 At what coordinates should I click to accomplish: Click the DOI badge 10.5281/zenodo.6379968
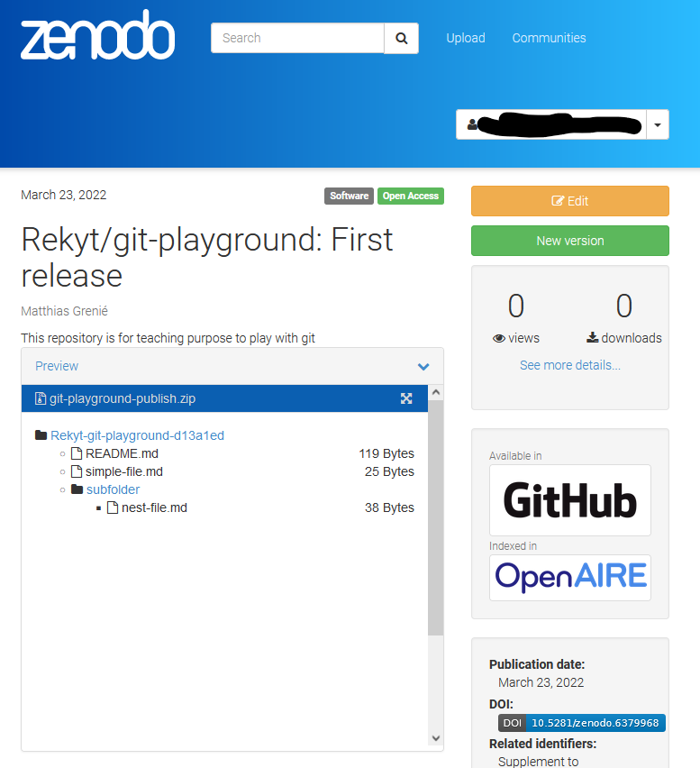(x=582, y=723)
